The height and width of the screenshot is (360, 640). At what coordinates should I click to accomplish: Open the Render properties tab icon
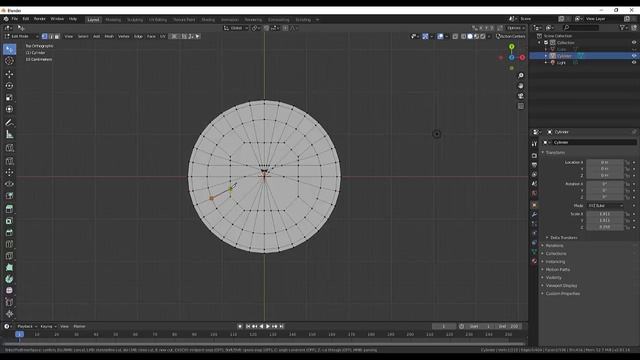[534, 156]
